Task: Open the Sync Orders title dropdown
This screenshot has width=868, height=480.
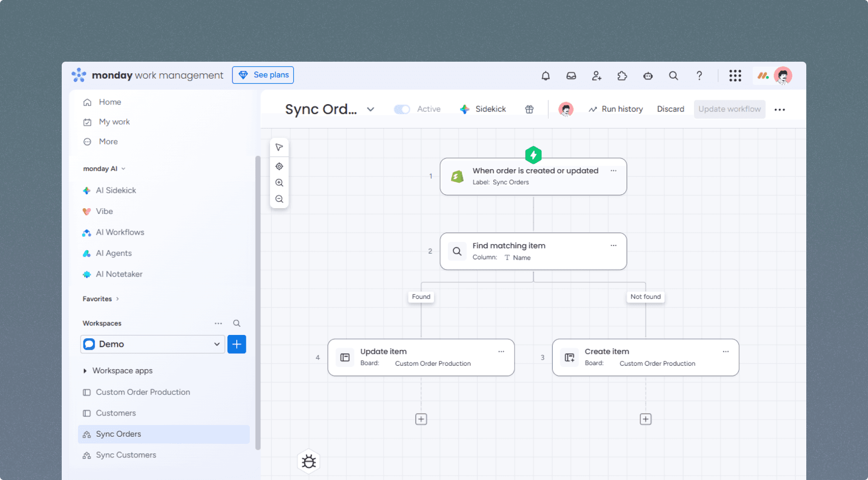Action: (370, 109)
